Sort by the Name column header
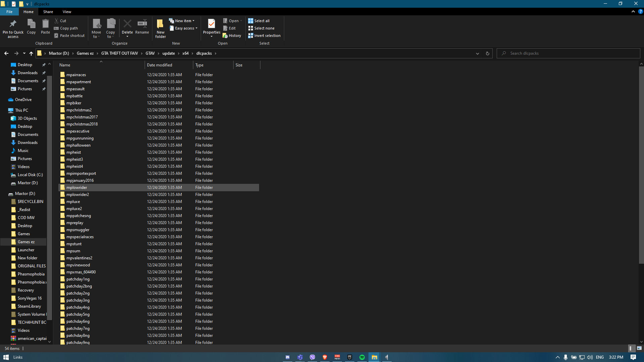 point(101,65)
